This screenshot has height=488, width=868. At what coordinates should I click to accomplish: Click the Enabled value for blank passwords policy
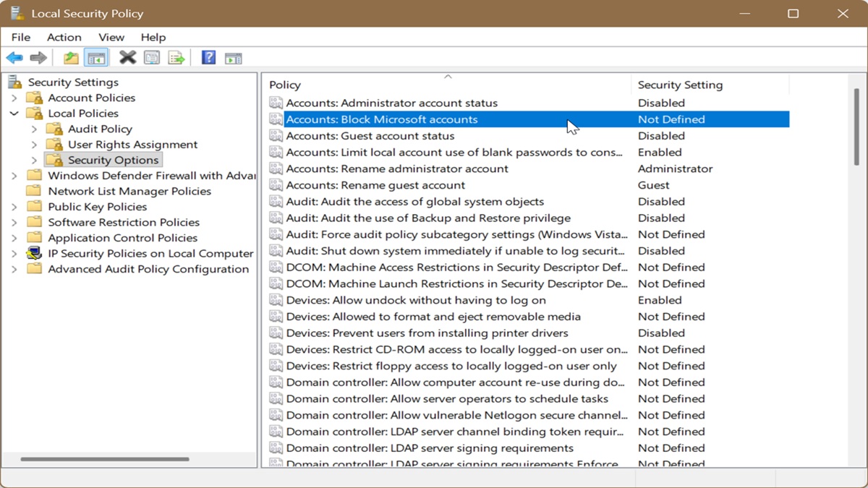(x=660, y=153)
